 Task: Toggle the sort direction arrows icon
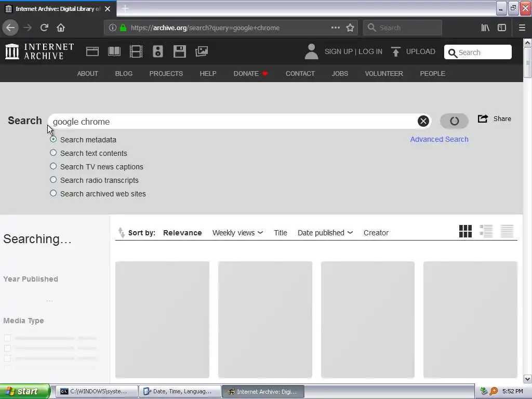pos(121,233)
